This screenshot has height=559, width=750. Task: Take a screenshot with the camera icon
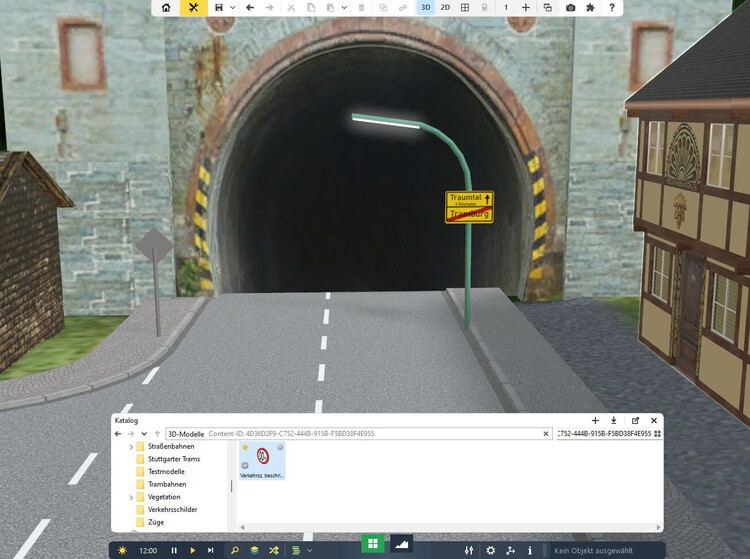[x=570, y=7]
